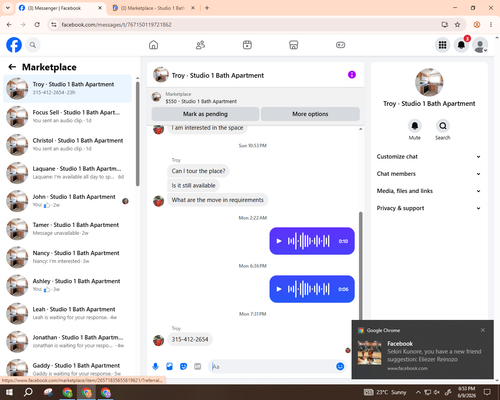Open the Gaming icon in the top navigation
This screenshot has width=500, height=400.
point(340,45)
